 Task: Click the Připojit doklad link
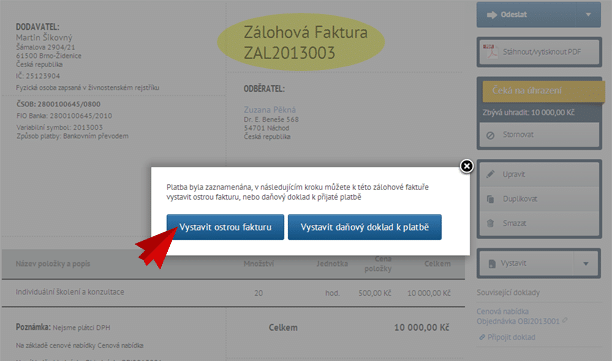[x=511, y=337]
